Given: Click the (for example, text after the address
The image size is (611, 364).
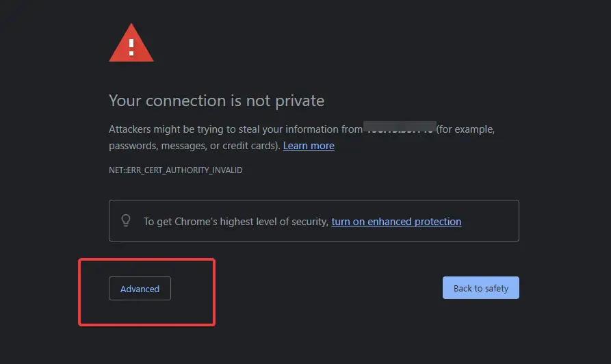Looking at the screenshot, I should point(465,129).
